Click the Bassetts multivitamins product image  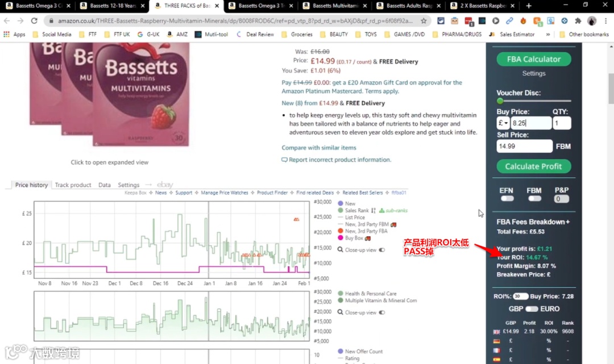(x=110, y=95)
